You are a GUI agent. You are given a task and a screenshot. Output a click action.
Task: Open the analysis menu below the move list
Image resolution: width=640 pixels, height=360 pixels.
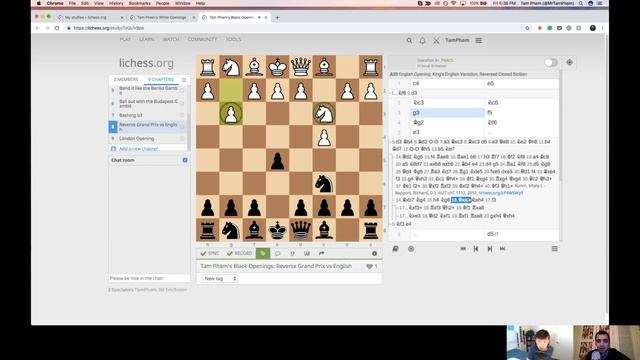554,249
